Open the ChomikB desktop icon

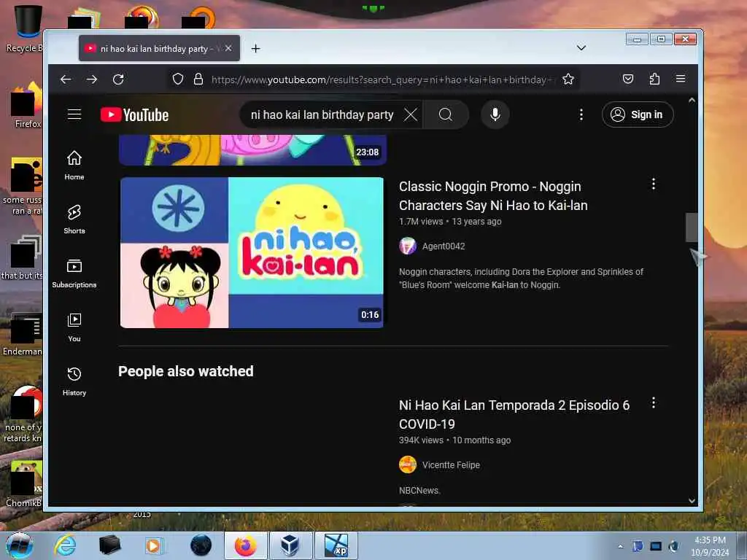pyautogui.click(x=24, y=484)
